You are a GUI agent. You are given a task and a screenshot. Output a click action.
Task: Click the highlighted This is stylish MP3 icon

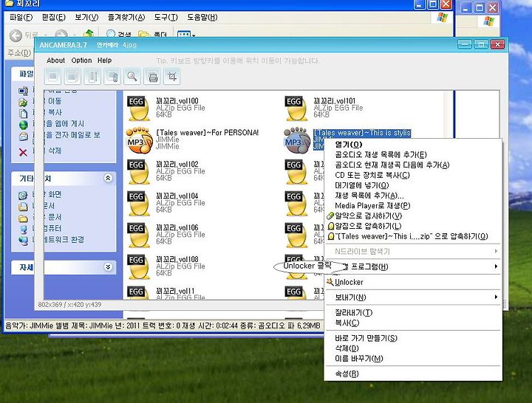click(x=296, y=140)
